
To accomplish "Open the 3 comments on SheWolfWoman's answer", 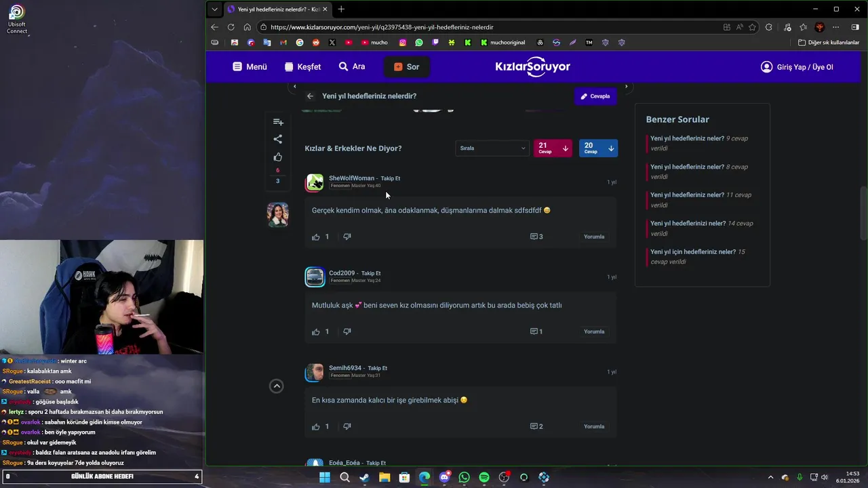I will [x=536, y=237].
